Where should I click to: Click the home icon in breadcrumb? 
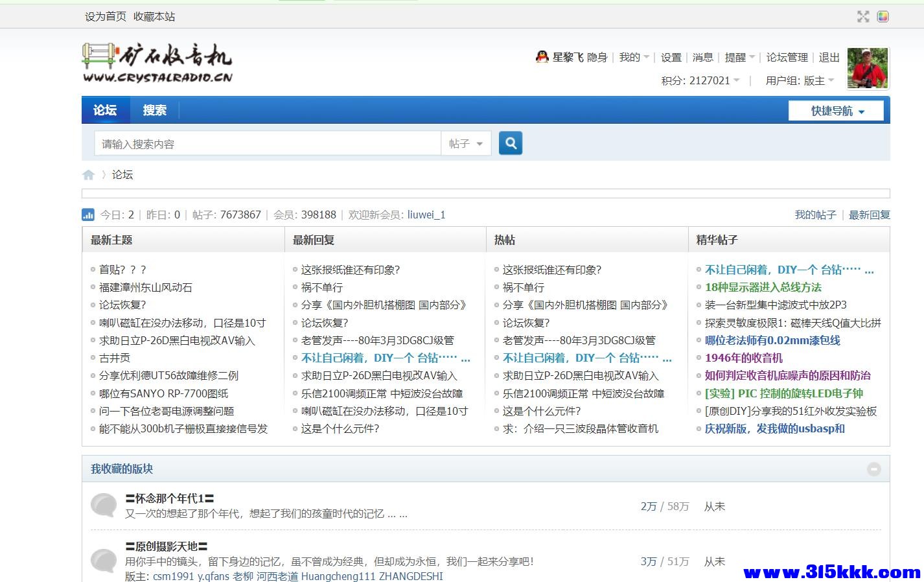(x=88, y=174)
